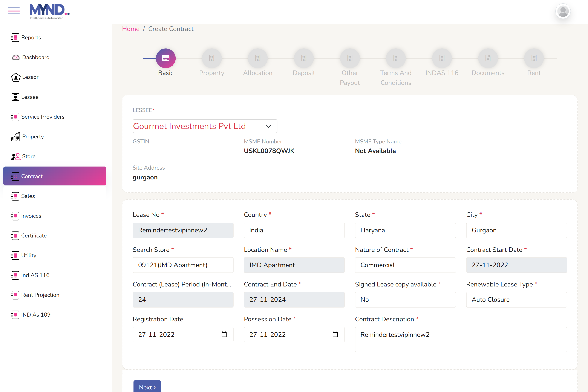Open the Contract sidebar menu item

(55, 176)
